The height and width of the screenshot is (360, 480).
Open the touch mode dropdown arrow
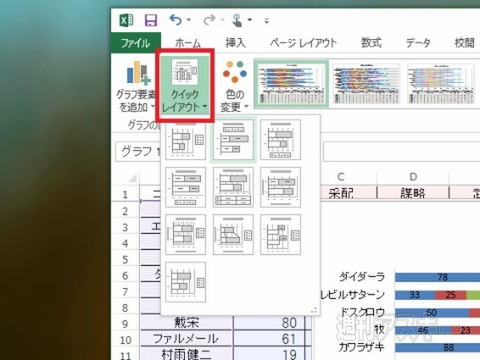pos(250,20)
